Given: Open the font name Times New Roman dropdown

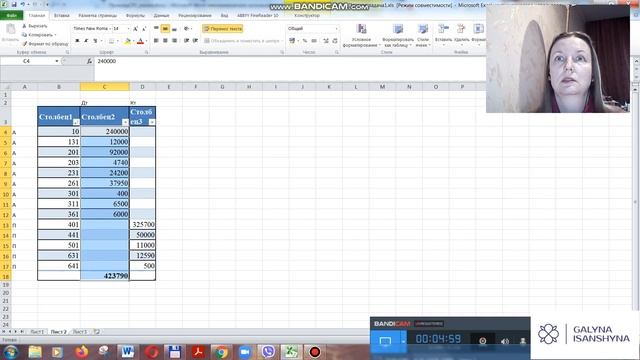Looking at the screenshot, I should (109, 29).
